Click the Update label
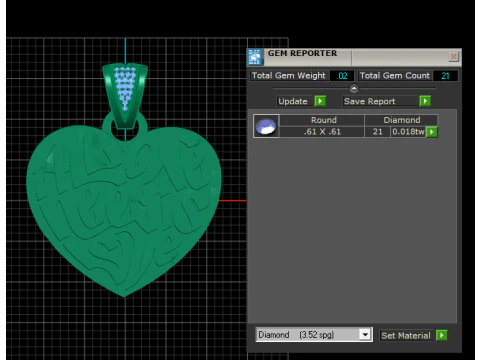This screenshot has width=480, height=360. pos(293,101)
